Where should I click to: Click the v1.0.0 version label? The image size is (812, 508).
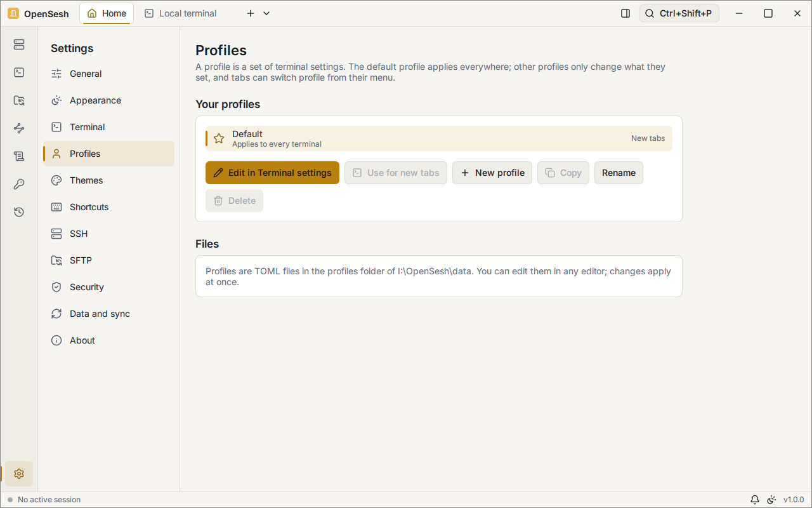coord(794,500)
